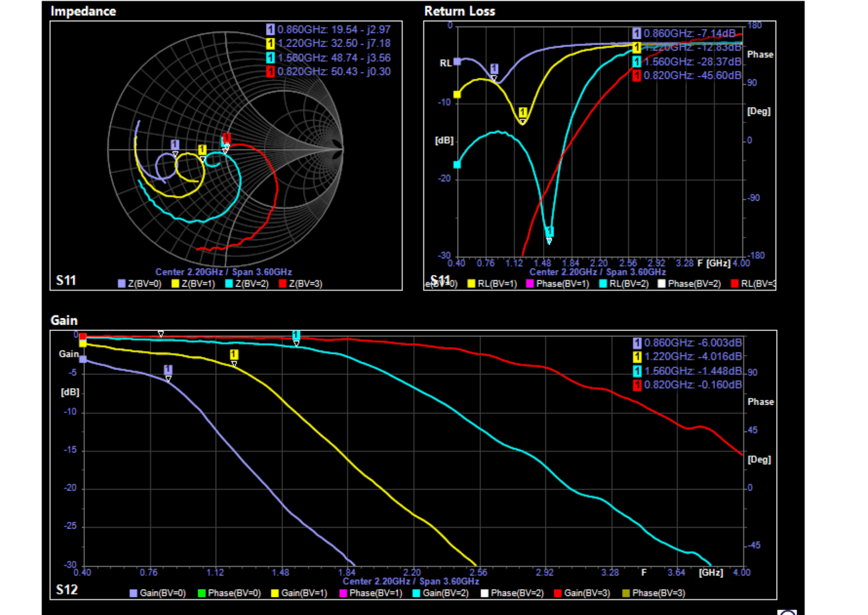Viewport: 868px width, 615px height.
Task: Click the yellow marker on Gain trace
Action: click(x=234, y=354)
